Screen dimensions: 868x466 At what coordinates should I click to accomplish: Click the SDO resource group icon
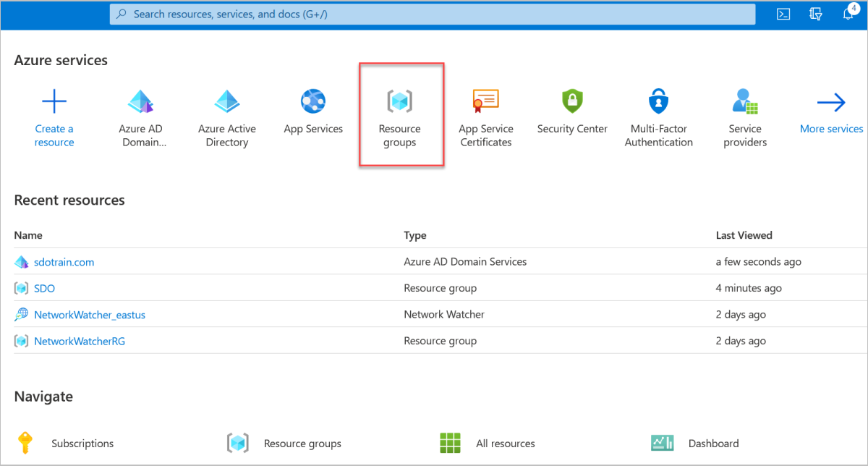[x=21, y=288]
